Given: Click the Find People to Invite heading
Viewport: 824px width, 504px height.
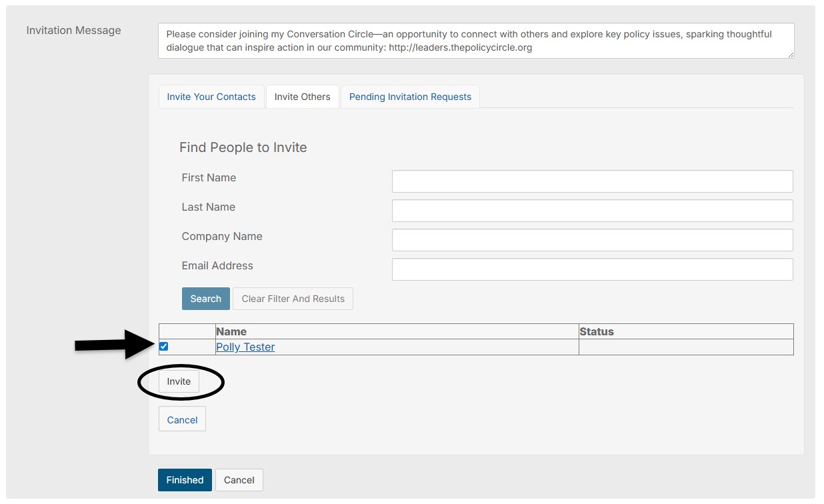Looking at the screenshot, I should [x=243, y=147].
